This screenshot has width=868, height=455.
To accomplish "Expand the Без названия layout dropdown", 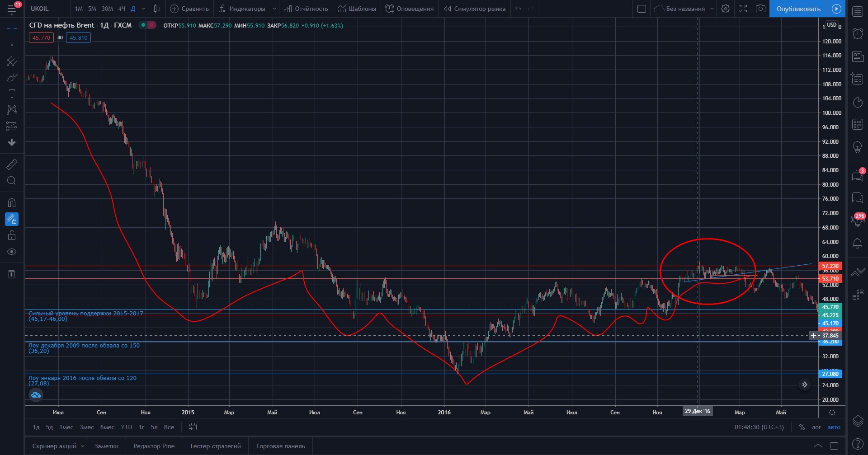I will point(712,9).
